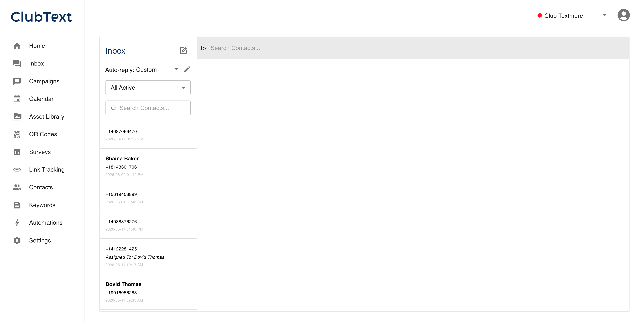This screenshot has height=323, width=644.
Task: Edit auto-reply using the pencil icon
Action: pos(187,69)
